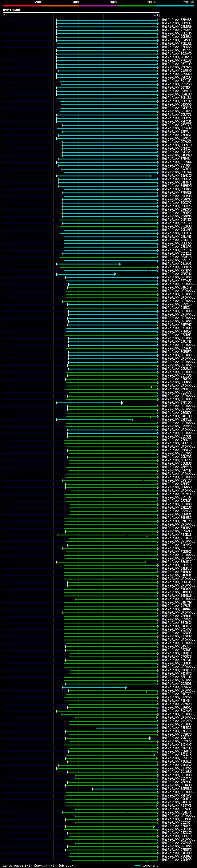Select hit label UniRef100_Q9UJM8

click(177, 342)
